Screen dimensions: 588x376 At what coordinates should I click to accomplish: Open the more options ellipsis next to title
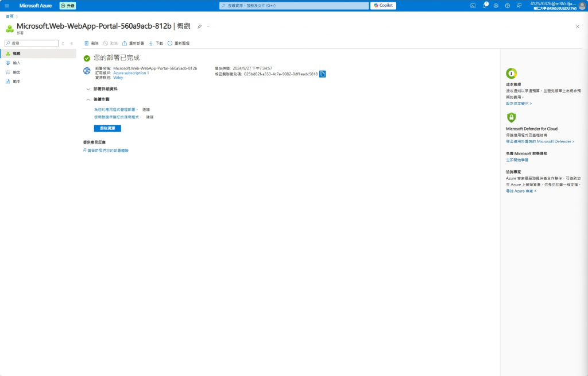tap(209, 26)
